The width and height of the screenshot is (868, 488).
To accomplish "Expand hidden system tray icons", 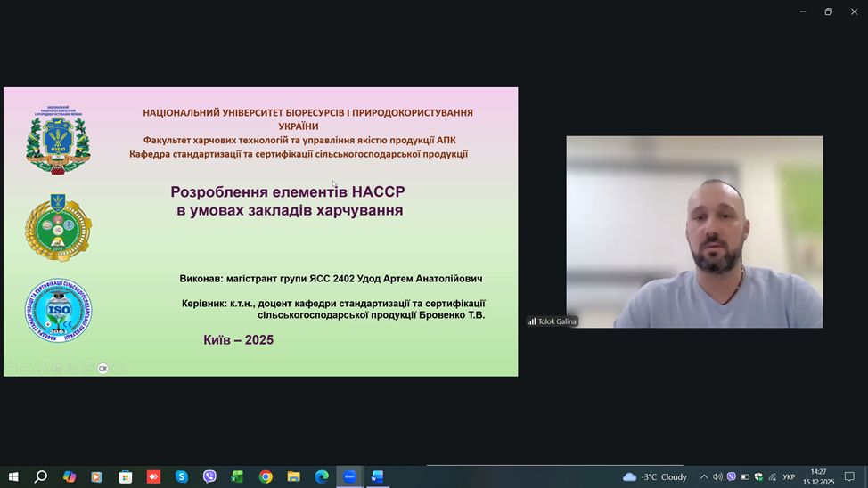I will click(x=703, y=476).
